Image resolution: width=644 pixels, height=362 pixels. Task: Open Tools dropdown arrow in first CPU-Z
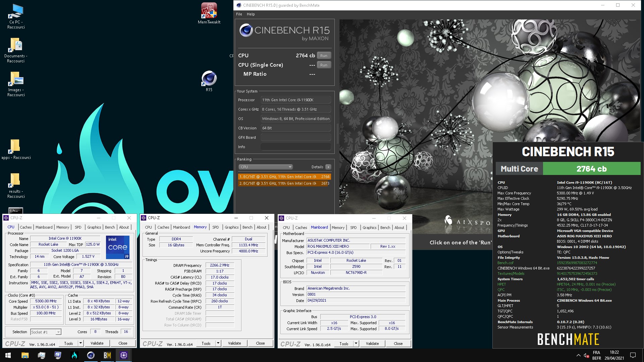pyautogui.click(x=80, y=343)
